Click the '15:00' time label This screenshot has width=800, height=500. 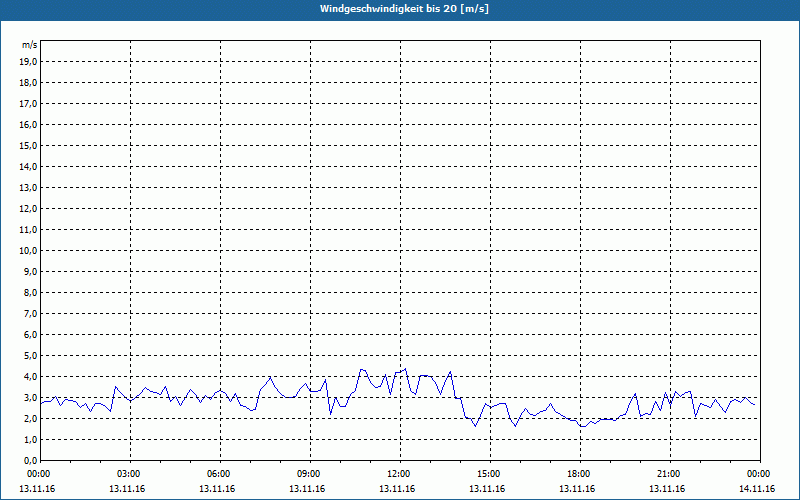tap(490, 474)
